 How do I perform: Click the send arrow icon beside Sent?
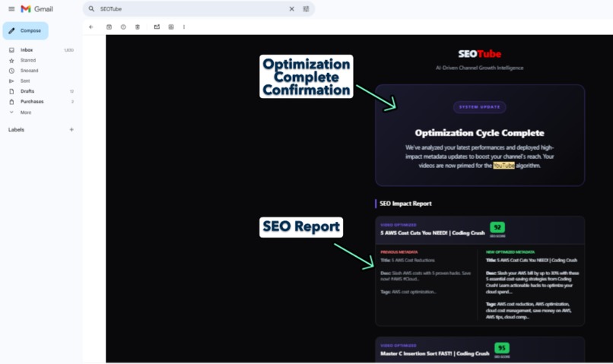[x=11, y=81]
